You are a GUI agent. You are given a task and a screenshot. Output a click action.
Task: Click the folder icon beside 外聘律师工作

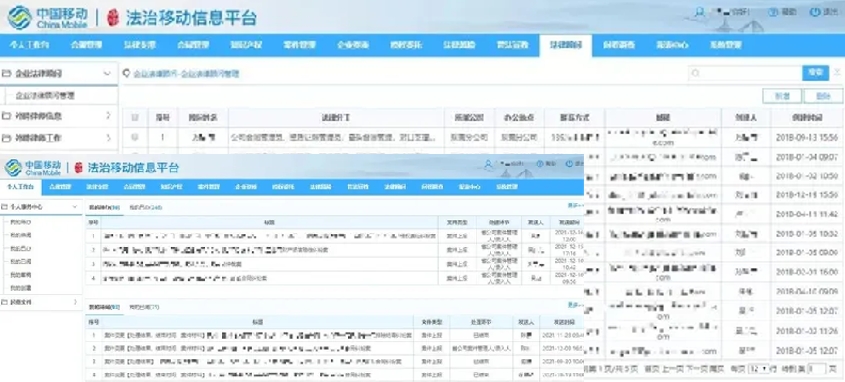click(x=6, y=138)
